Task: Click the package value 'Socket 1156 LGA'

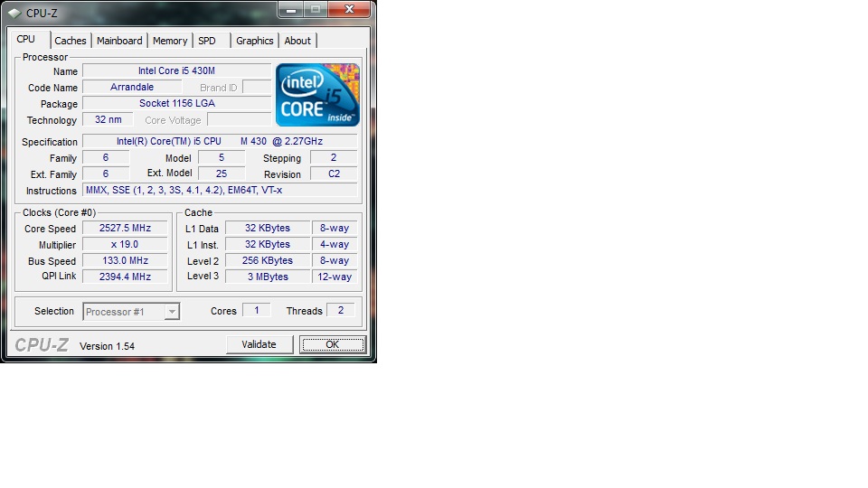Action: click(176, 103)
